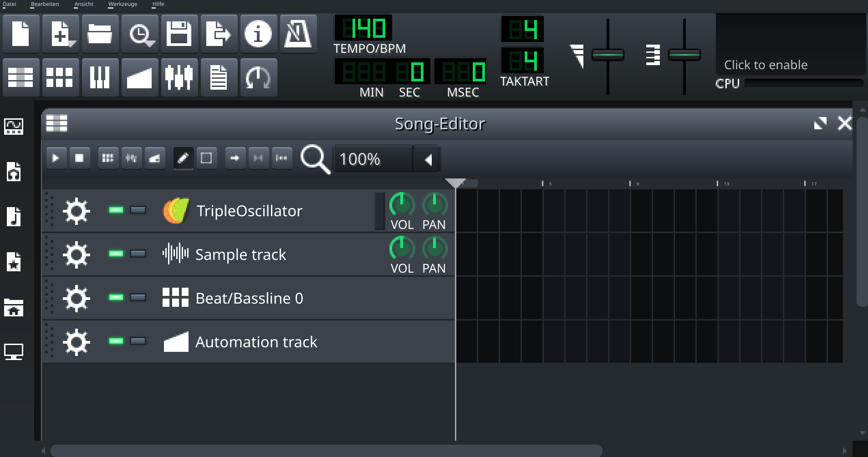
Task: Click the Tempo/BPM display
Action: [363, 28]
